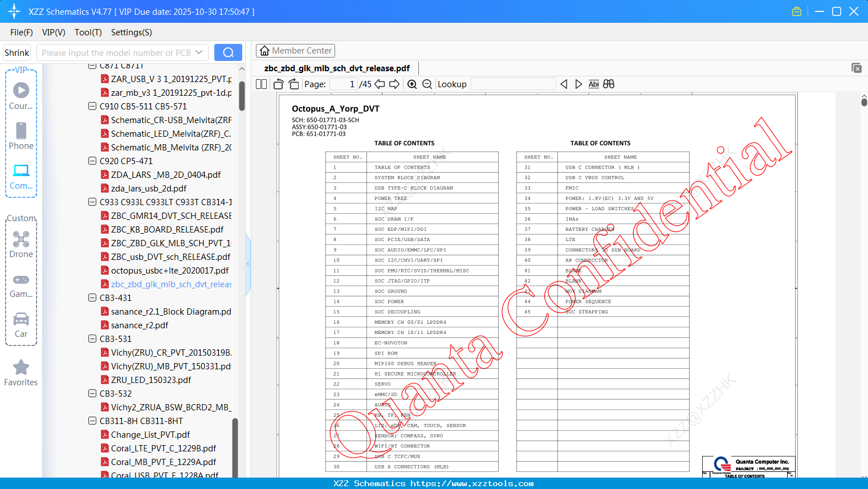Zoom out of the schematic
The image size is (868, 489).
[427, 84]
